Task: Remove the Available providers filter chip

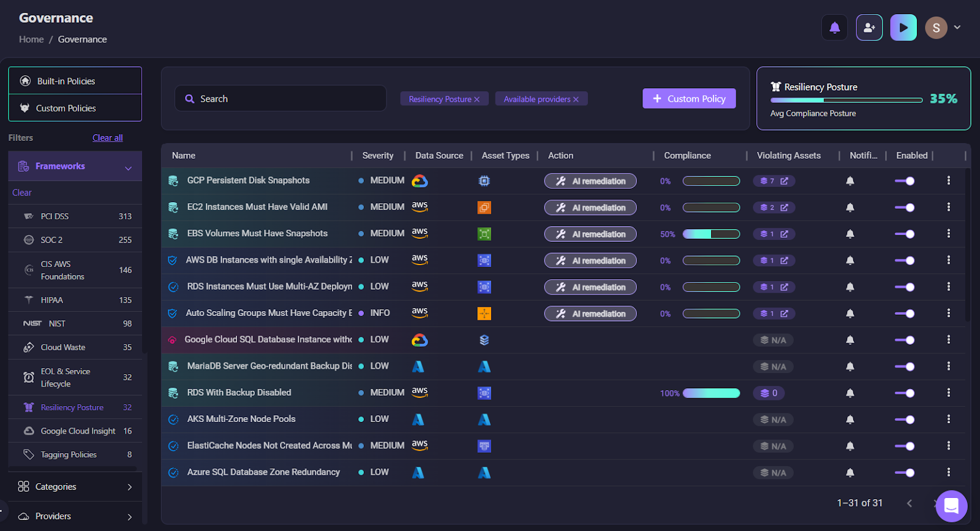Action: [x=576, y=99]
